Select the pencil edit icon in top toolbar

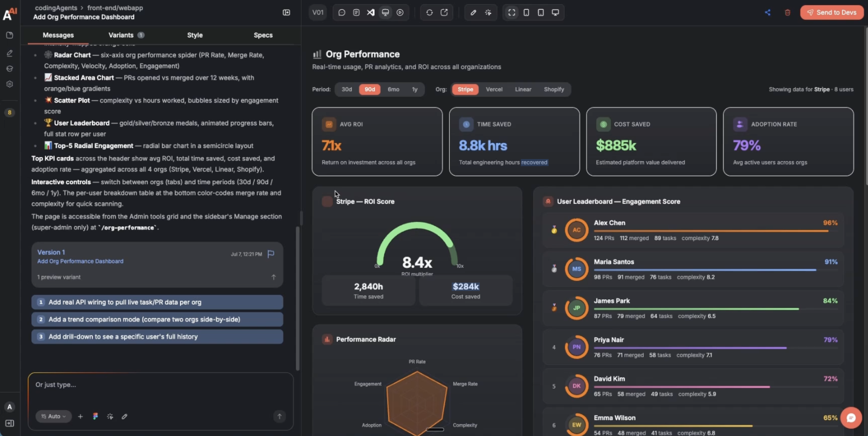click(x=473, y=12)
